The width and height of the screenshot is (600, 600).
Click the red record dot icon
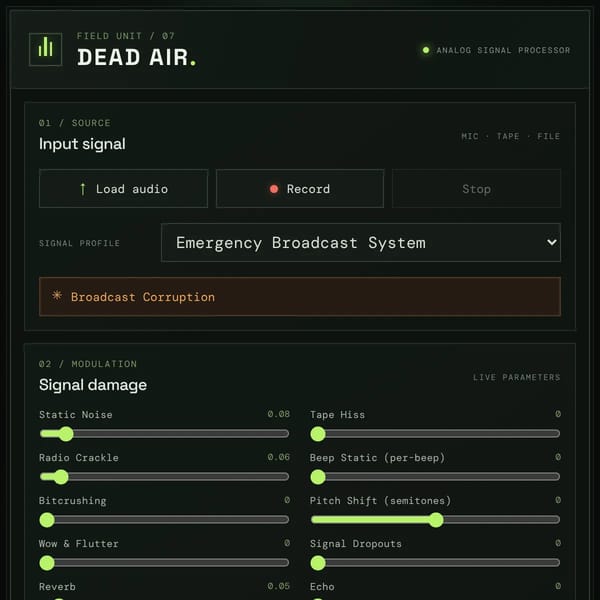(x=274, y=189)
